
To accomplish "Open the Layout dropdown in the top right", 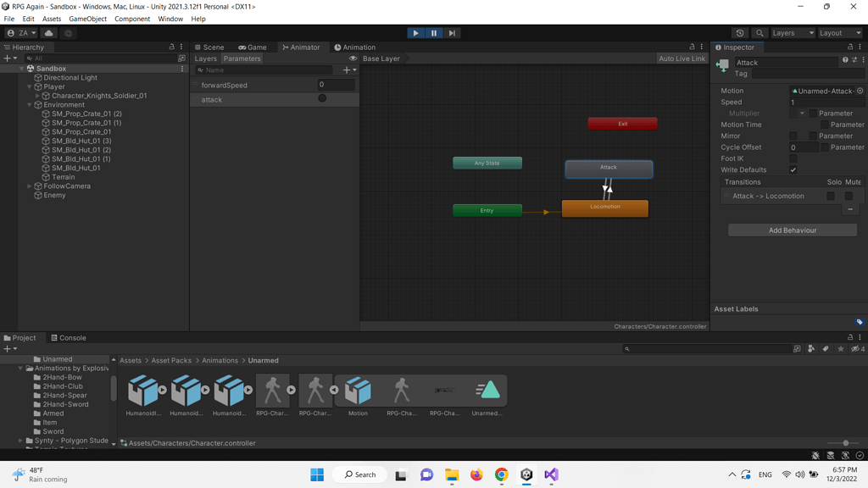I will pos(838,32).
